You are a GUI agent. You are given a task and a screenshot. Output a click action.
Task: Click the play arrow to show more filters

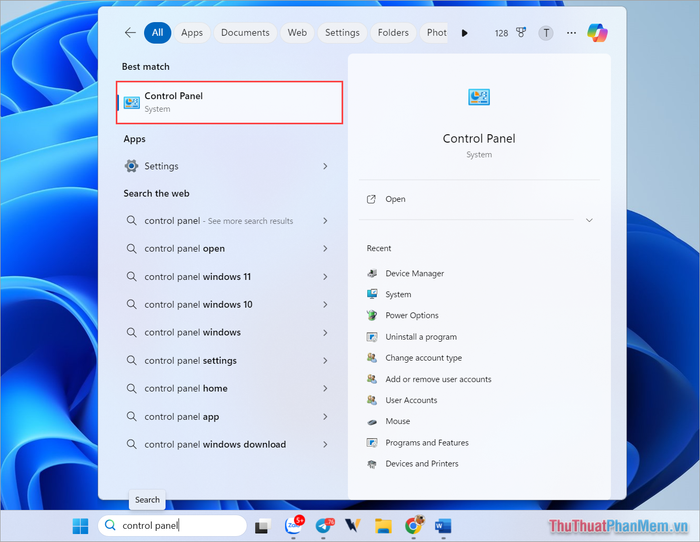[465, 33]
